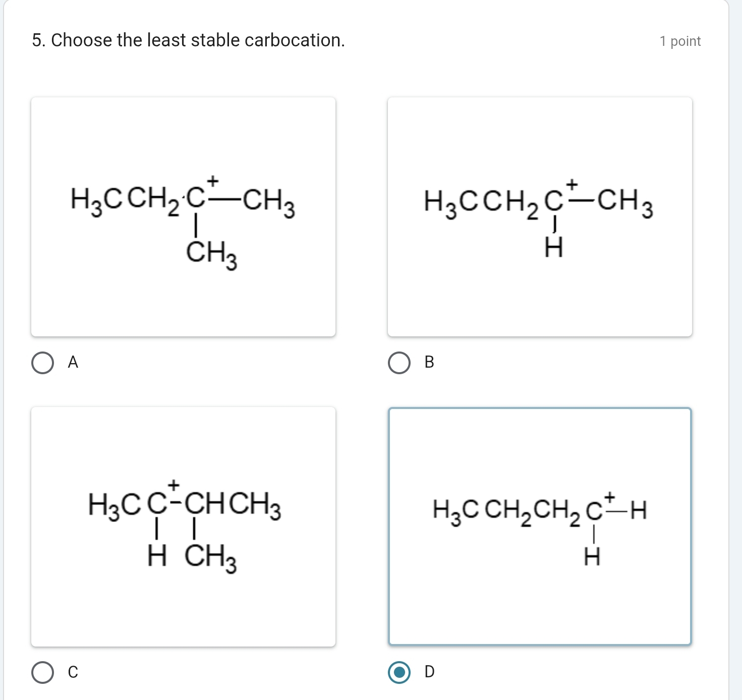Click the letter label C
Viewport: 742px width, 700px height.
(73, 672)
